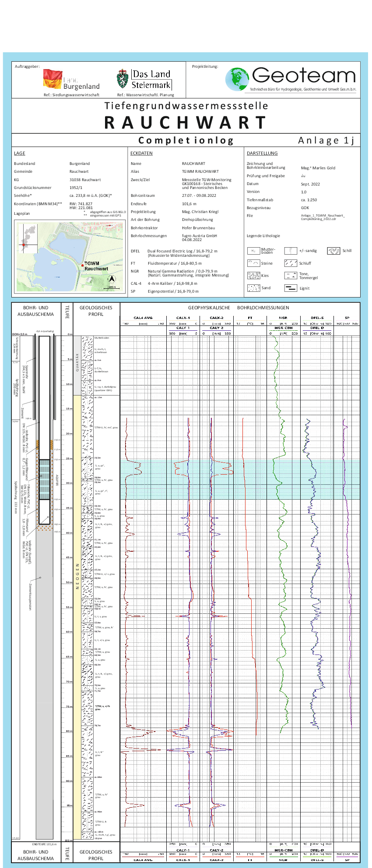The image size is (372, 868).
Task: Click the 'Legende Lithologie' label
Action: 263,236
